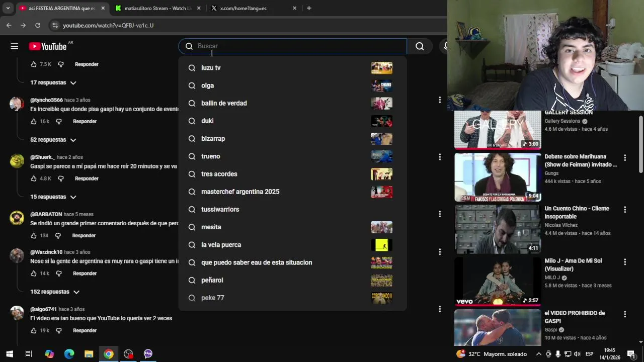Select the 'luzu tv' search suggestion
644x362 pixels.
pyautogui.click(x=292, y=68)
